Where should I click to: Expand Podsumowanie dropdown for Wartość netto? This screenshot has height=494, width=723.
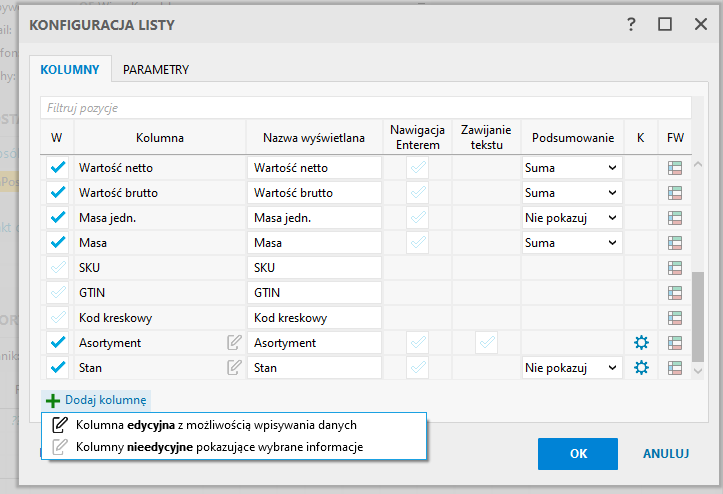571,168
